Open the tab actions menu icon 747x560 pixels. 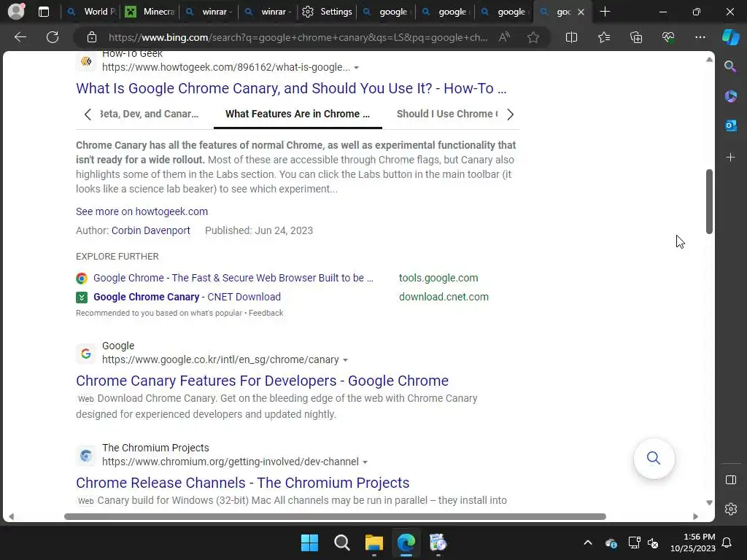pyautogui.click(x=44, y=12)
